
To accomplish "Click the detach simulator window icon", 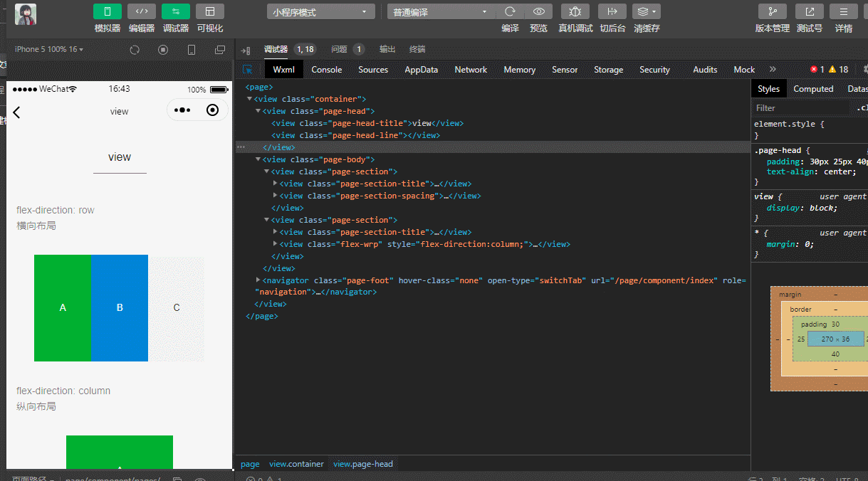I will click(x=220, y=50).
